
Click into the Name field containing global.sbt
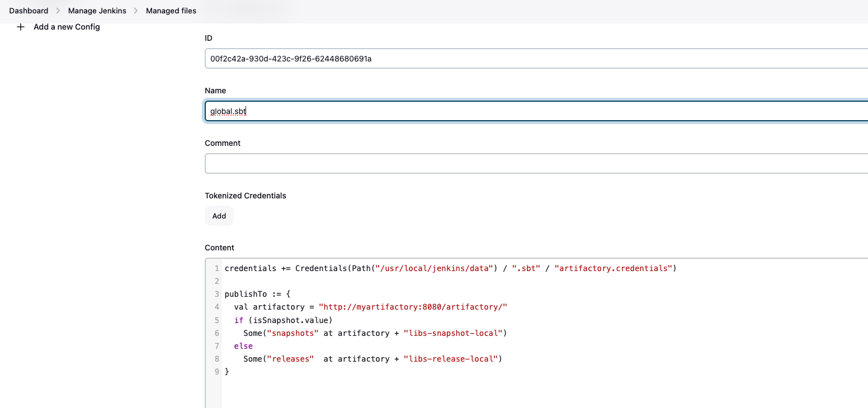(x=536, y=111)
